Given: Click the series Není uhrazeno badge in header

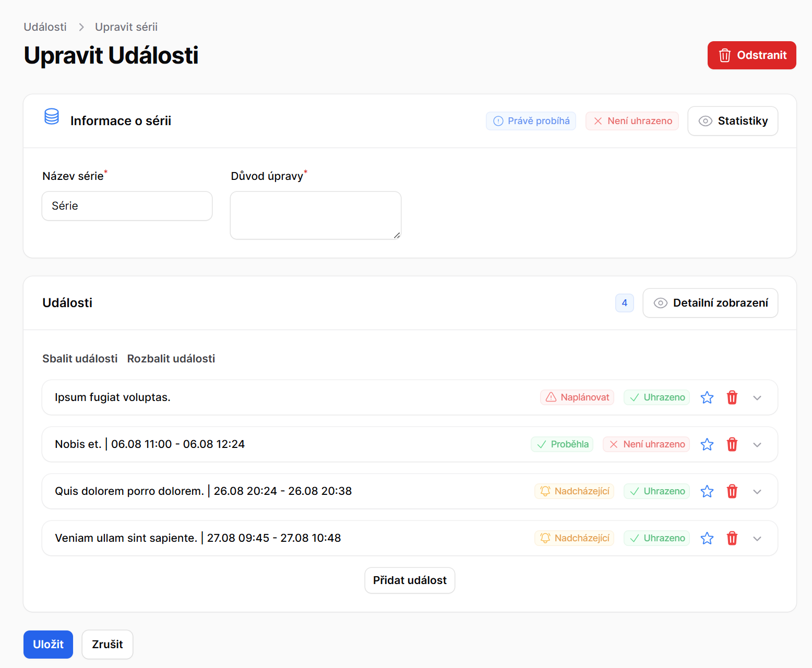Looking at the screenshot, I should pyautogui.click(x=632, y=121).
